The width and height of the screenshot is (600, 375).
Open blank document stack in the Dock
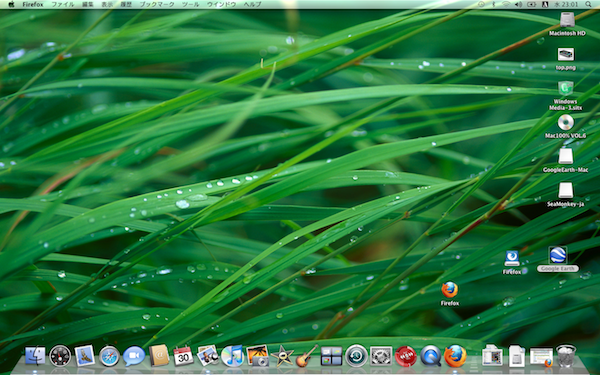tap(517, 355)
